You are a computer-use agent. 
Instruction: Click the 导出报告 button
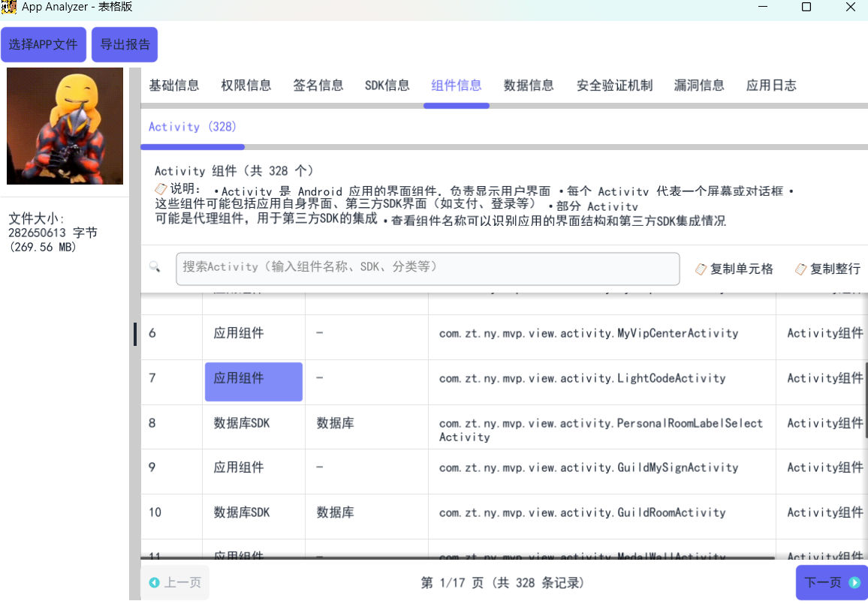[125, 44]
